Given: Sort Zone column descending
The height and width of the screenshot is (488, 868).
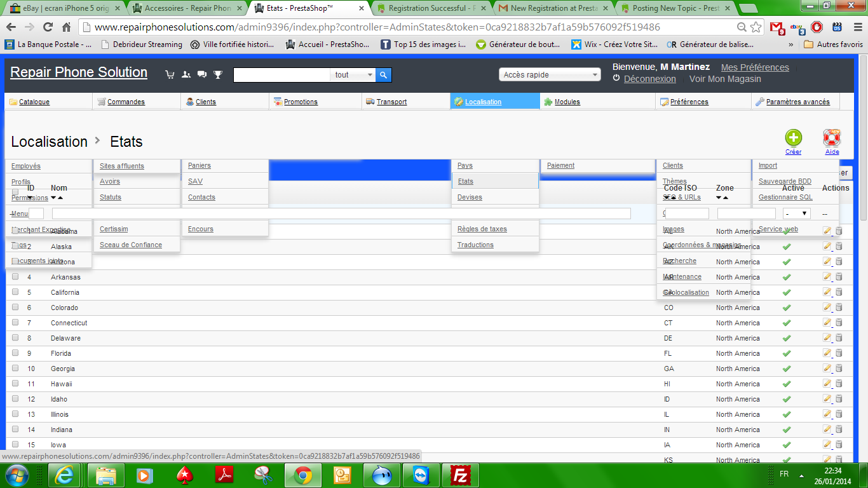Looking at the screenshot, I should (719, 198).
